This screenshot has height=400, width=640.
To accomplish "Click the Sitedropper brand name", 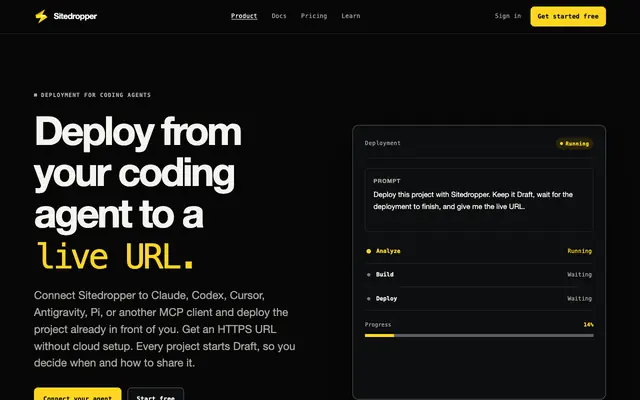I will tap(75, 16).
